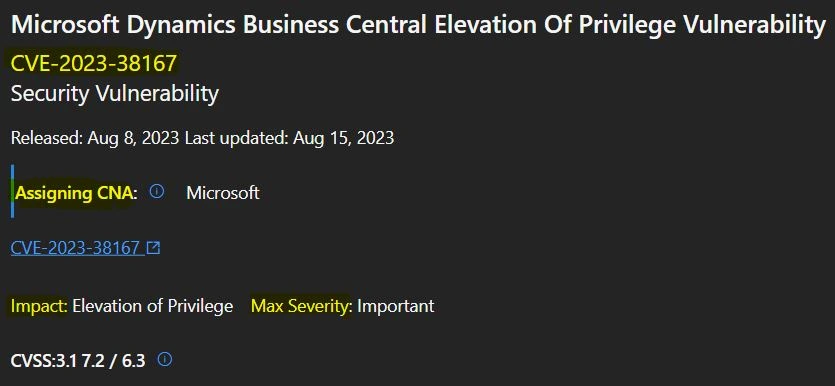Click the highlighted CVE-2023-38167 identifier text
The image size is (835, 386).
pyautogui.click(x=94, y=64)
